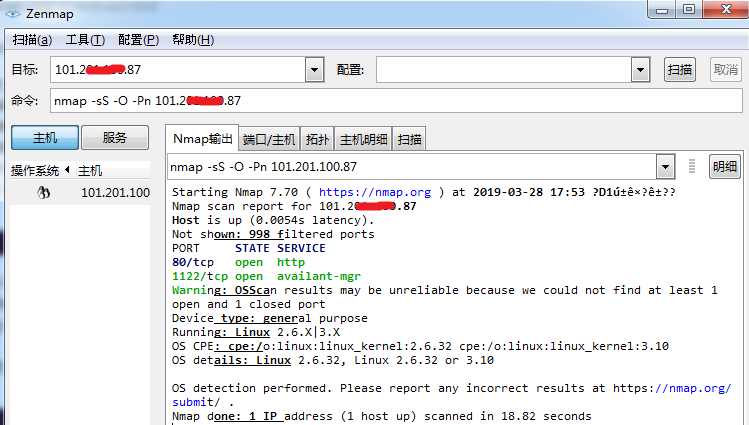
Task: Click the 配置 profile combo box field
Action: (x=503, y=70)
